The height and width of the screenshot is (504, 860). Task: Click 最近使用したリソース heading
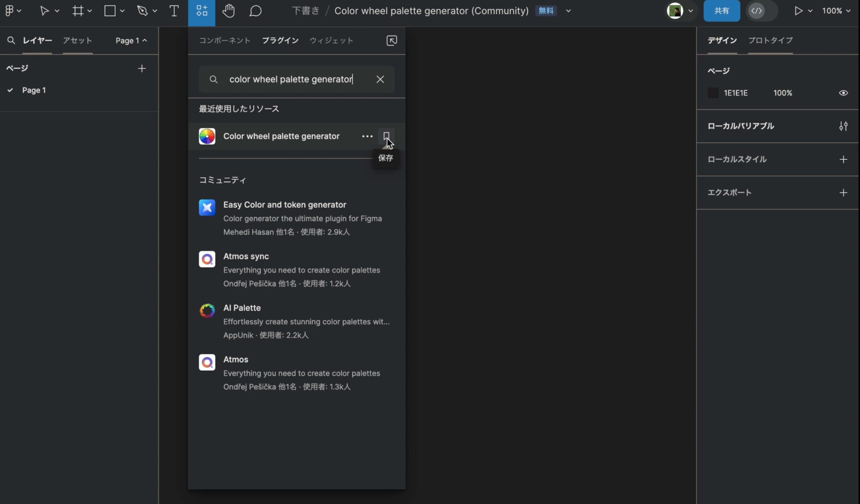click(239, 109)
